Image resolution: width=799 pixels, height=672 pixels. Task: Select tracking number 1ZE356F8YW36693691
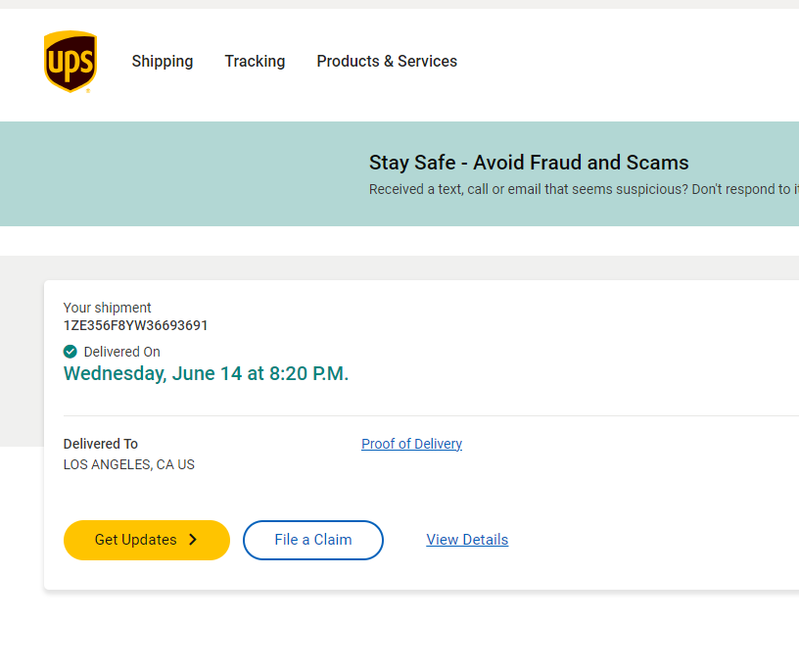coord(136,325)
